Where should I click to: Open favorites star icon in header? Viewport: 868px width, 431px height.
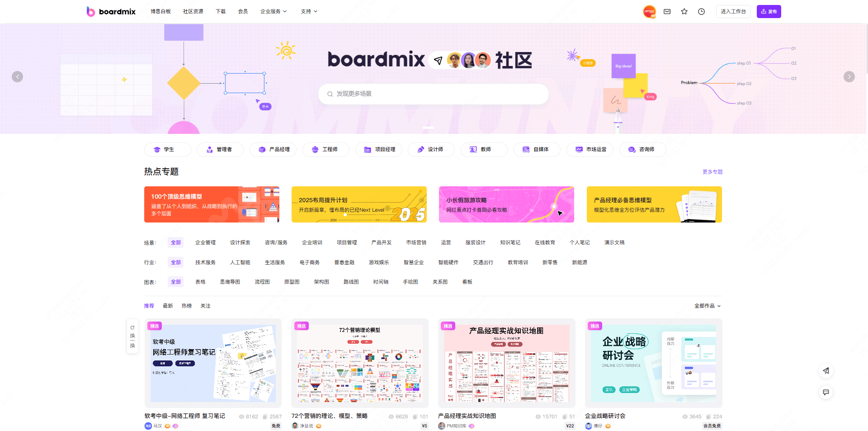[684, 11]
